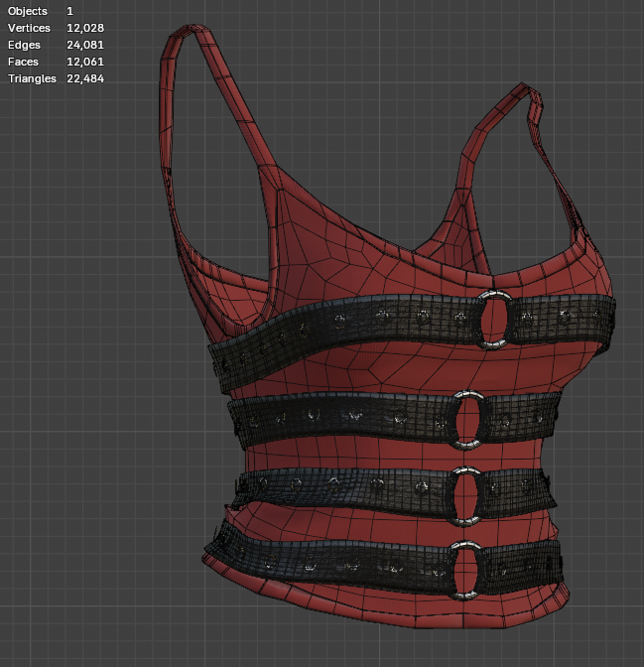Click the vertices value 12,028

[85, 28]
